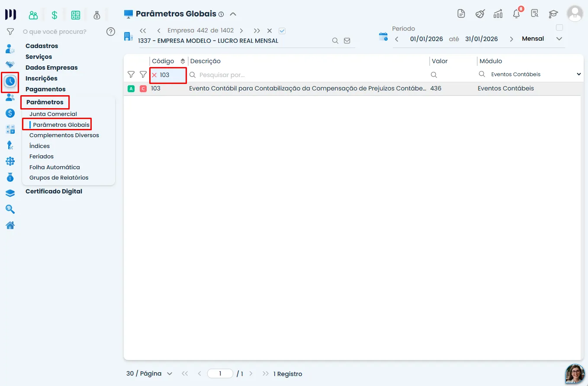
Task: Open the green calculator module icon
Action: (x=76, y=15)
